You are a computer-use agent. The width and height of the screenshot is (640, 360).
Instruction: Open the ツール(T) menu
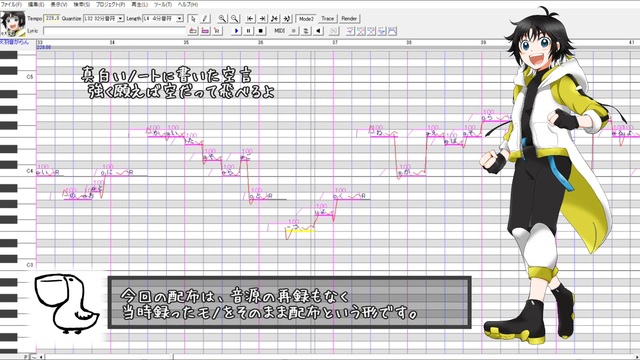point(163,4)
